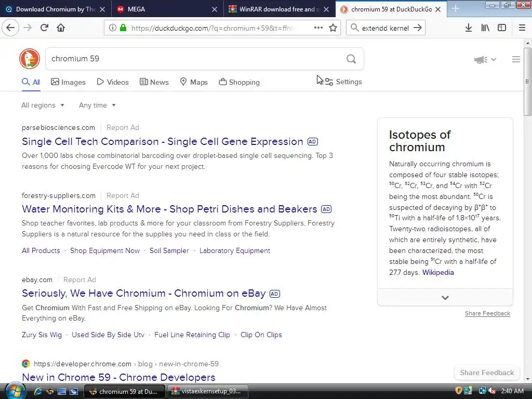The height and width of the screenshot is (399, 532).
Task: Run search with the magnifier icon
Action: (351, 59)
